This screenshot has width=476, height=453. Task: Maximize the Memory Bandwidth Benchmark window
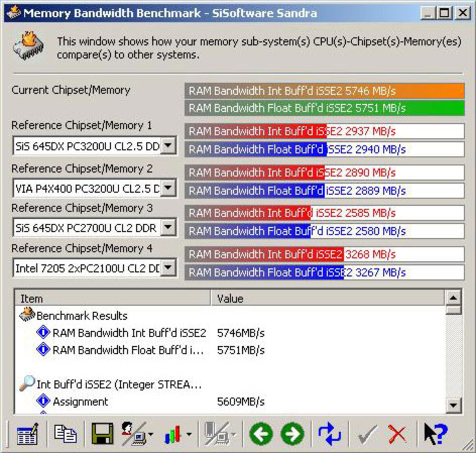445,13
